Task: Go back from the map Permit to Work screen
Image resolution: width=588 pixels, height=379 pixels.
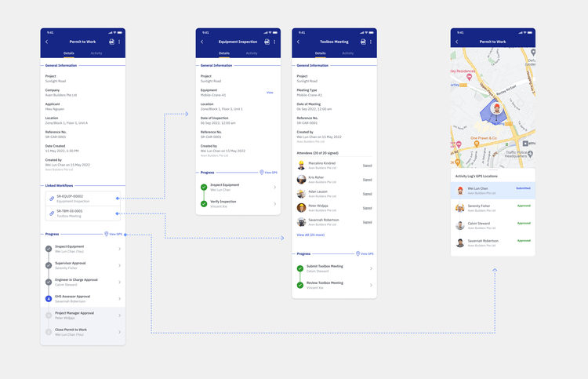Action: click(x=457, y=42)
